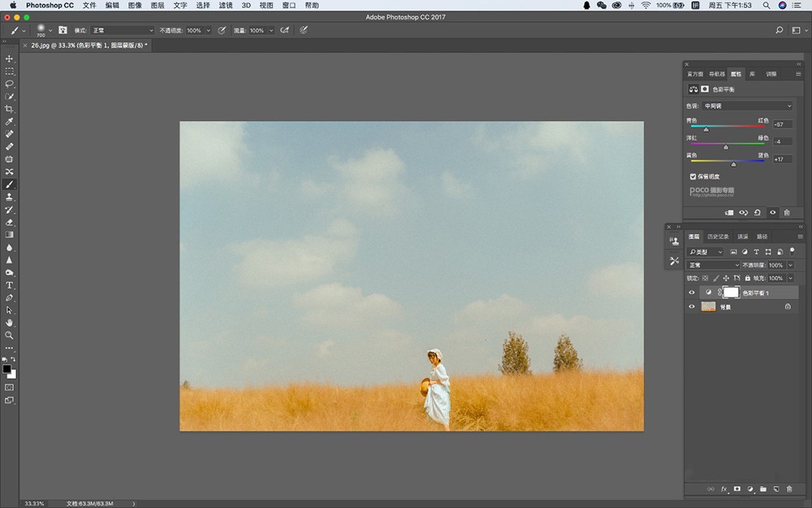The width and height of the screenshot is (812, 508).
Task: Open the 滤镜 menu
Action: coord(226,5)
